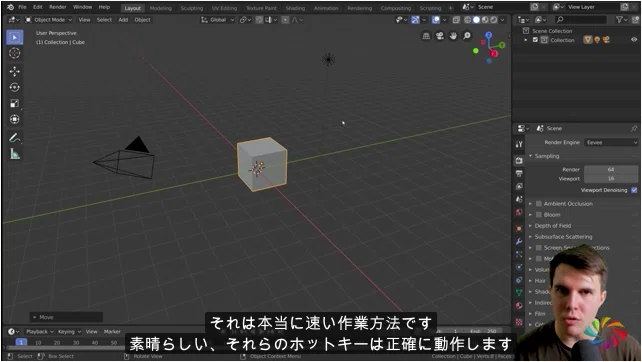The image size is (642, 362).
Task: Open the World properties tab
Action: (x=519, y=212)
